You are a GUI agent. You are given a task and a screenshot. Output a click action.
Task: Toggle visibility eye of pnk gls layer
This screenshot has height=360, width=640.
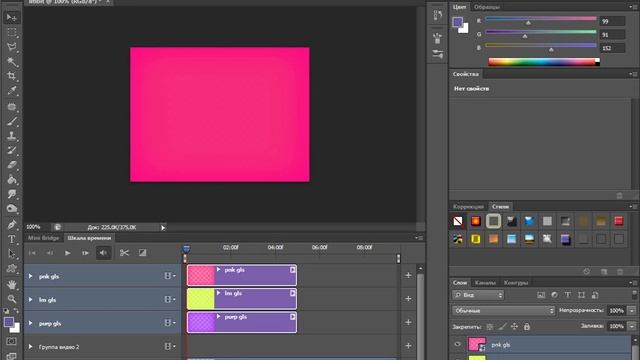(458, 344)
